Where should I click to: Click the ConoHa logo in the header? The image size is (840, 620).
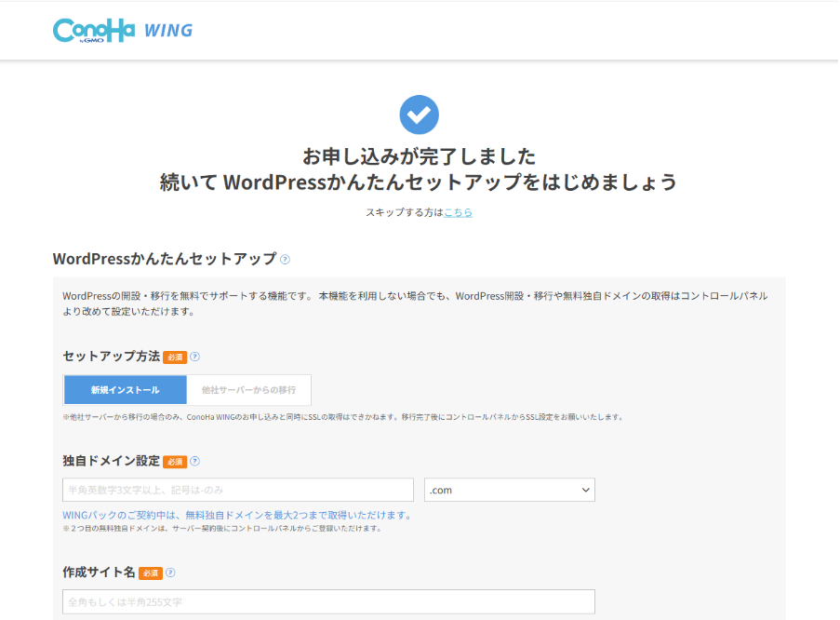pos(94,31)
